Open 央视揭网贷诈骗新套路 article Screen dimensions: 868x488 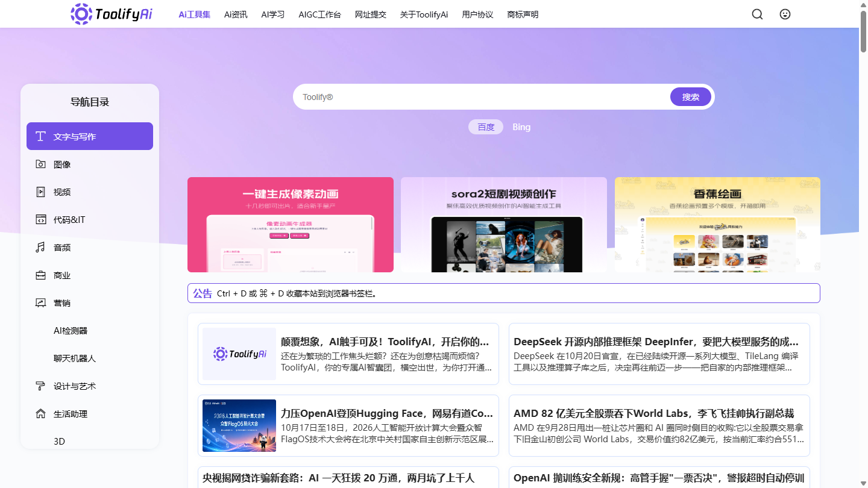[x=339, y=478]
